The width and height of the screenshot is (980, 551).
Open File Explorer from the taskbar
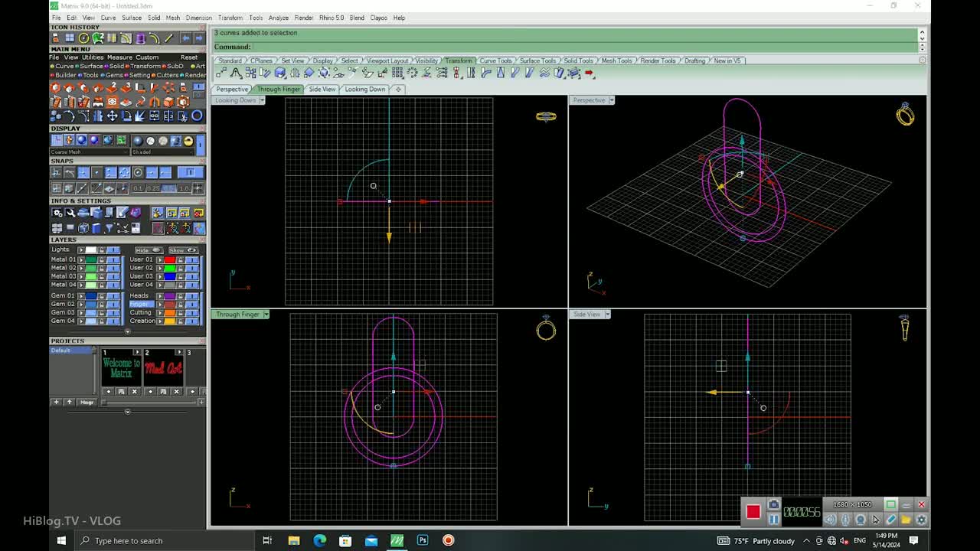pyautogui.click(x=294, y=540)
